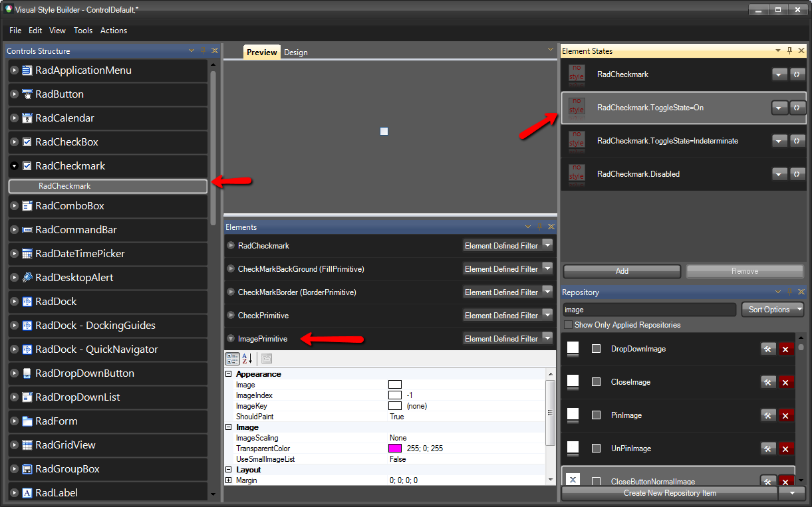Click the Remove button in Element States

point(745,271)
